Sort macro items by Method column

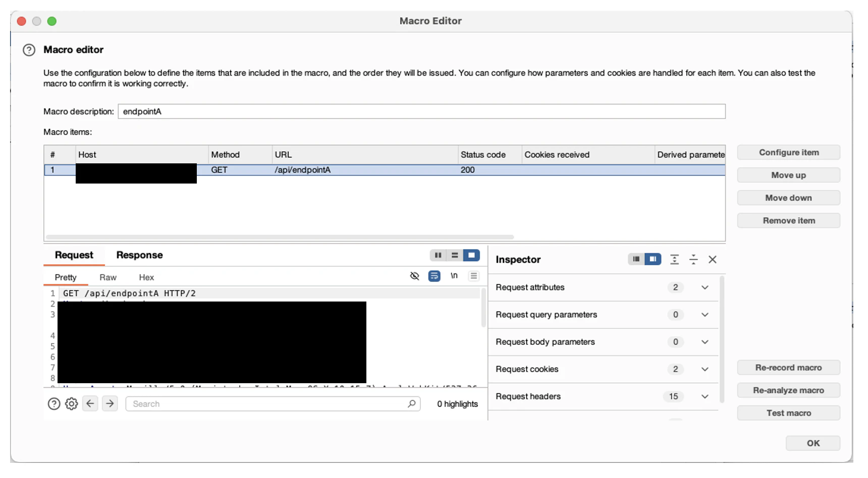tap(240, 155)
